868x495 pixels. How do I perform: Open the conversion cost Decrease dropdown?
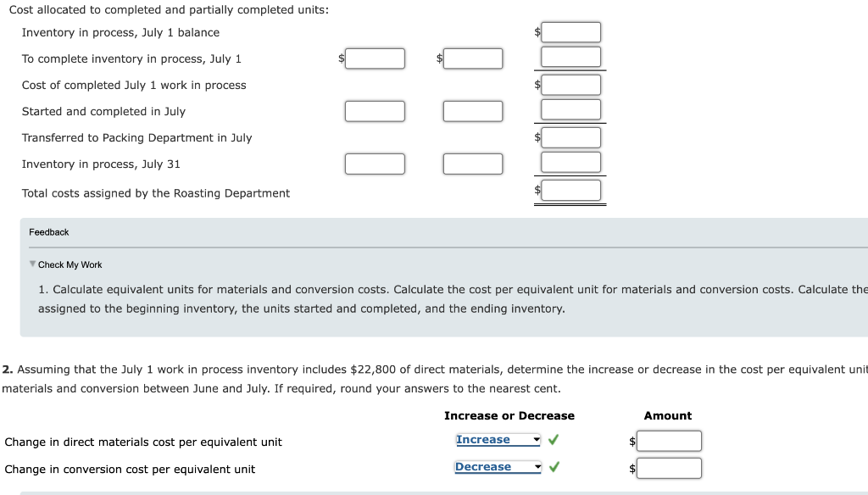pyautogui.click(x=498, y=467)
